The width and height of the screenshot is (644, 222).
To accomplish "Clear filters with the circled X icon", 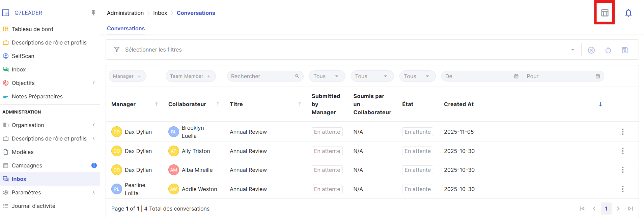I will click(x=591, y=50).
